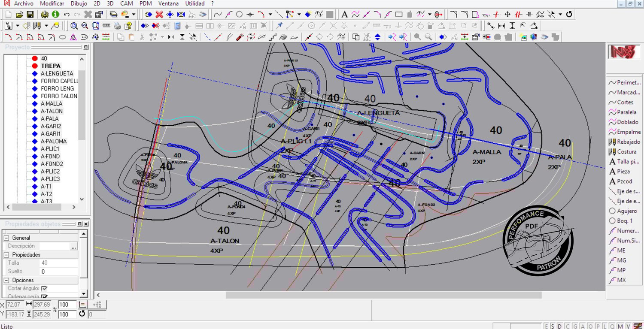Image resolution: width=644 pixels, height=329 pixels.
Task: Select the circle drawing tool
Action: tap(240, 14)
